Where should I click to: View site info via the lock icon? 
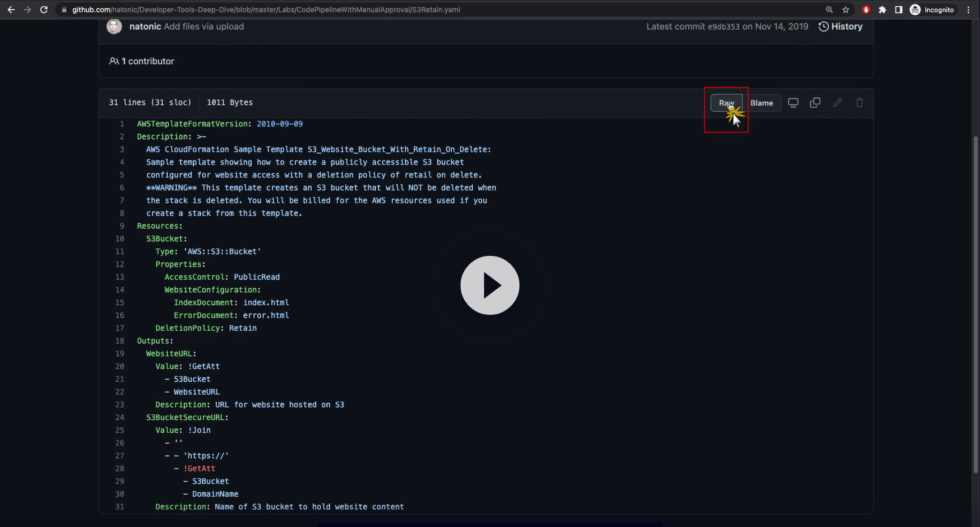(x=64, y=10)
